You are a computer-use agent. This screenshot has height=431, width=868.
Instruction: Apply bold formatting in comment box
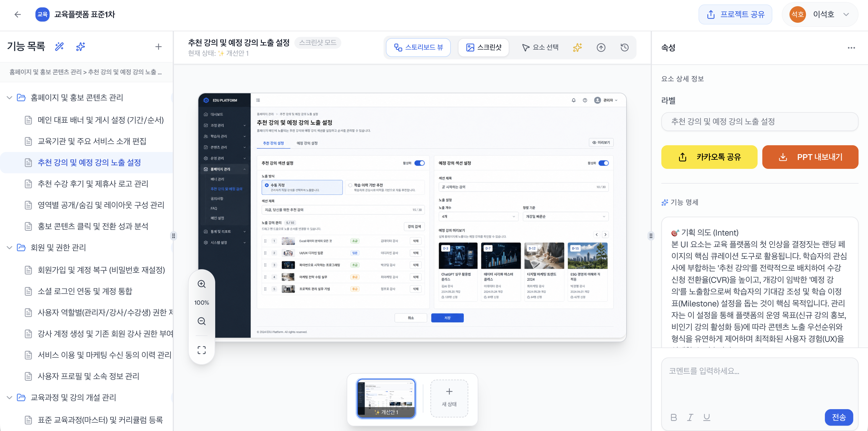673,417
